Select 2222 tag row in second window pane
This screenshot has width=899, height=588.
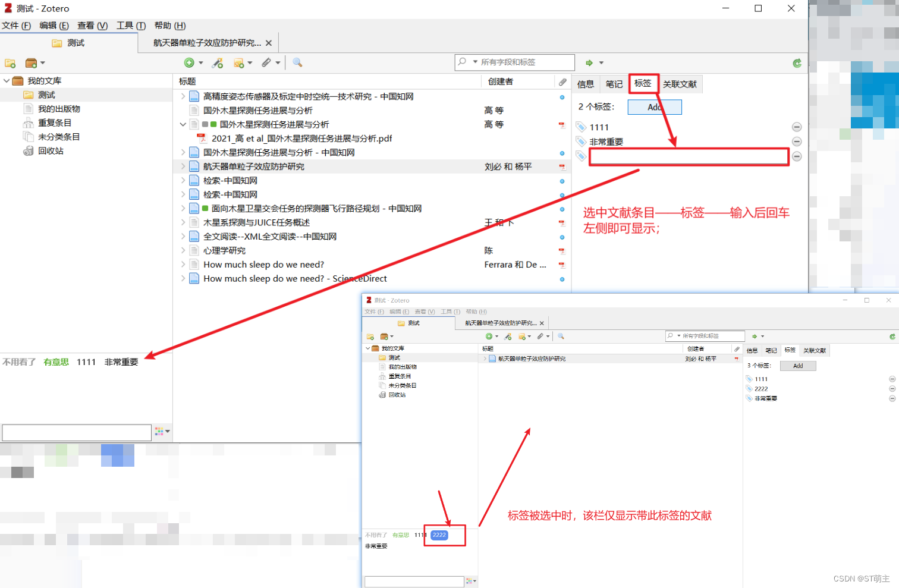pos(761,389)
